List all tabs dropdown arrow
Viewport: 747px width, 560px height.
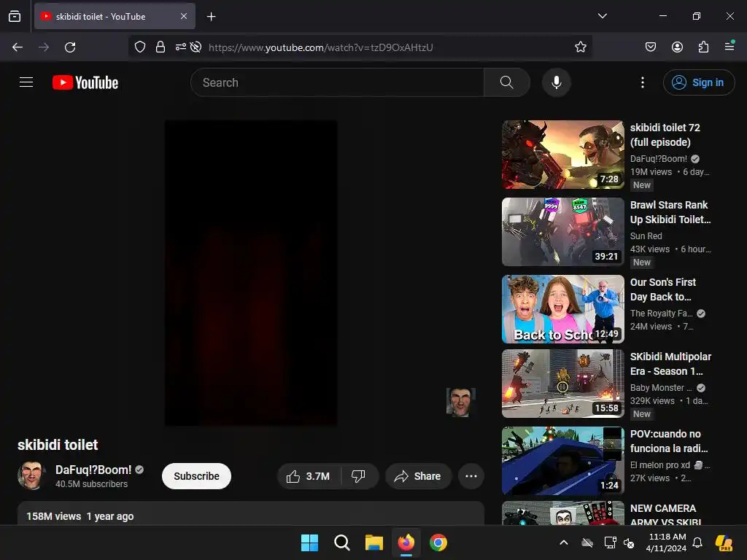tap(602, 16)
